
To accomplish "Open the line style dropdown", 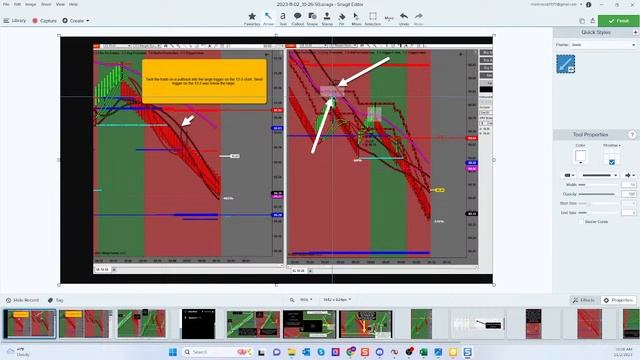I will [x=599, y=175].
